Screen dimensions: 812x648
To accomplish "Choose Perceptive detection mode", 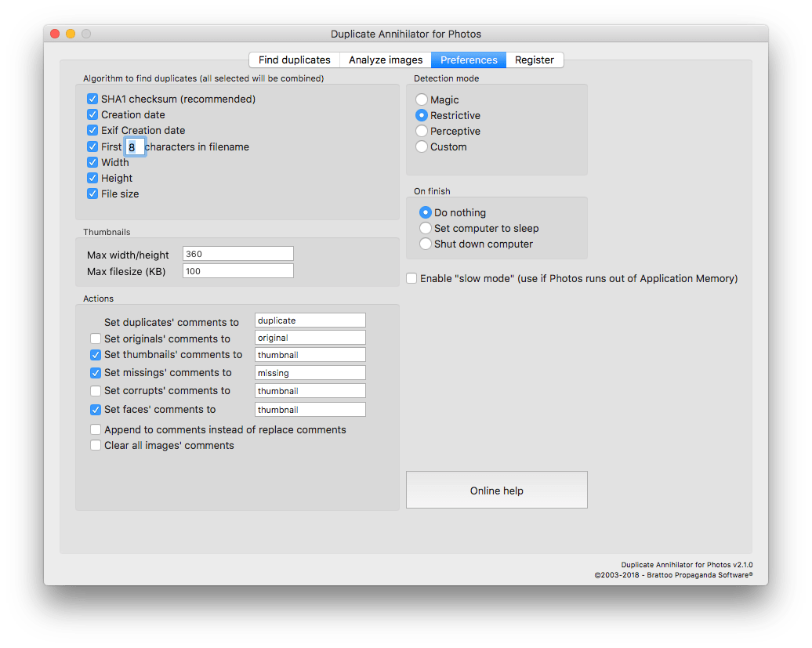I will 422,131.
